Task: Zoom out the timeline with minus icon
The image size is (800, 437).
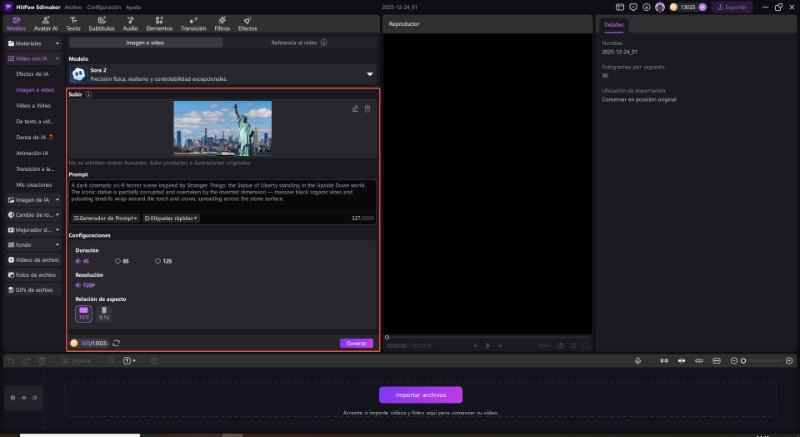Action: (734, 361)
